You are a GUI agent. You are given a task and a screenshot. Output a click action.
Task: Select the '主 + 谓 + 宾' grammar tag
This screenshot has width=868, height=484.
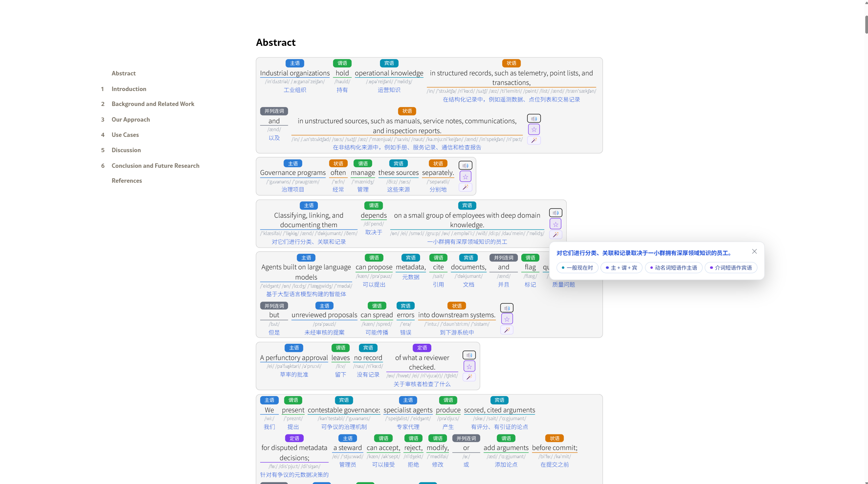(621, 268)
